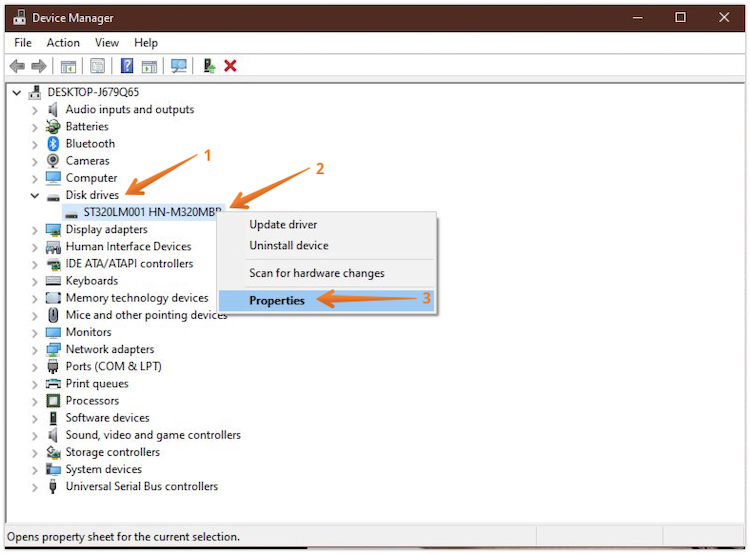Click the Properties sheet toolbar icon
Viewport: 750px width, 554px height.
pyautogui.click(x=98, y=66)
